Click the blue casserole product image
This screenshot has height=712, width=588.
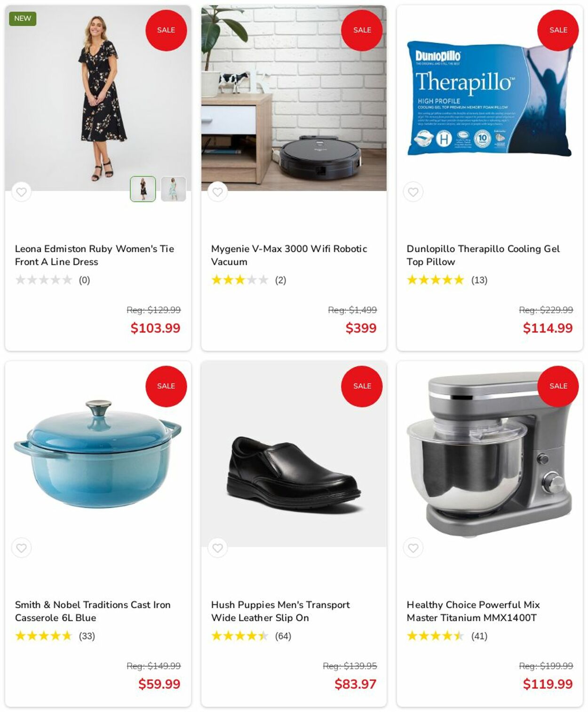coord(98,454)
